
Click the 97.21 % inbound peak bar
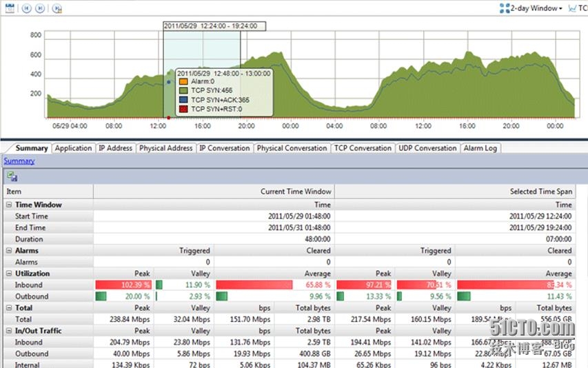click(x=364, y=285)
